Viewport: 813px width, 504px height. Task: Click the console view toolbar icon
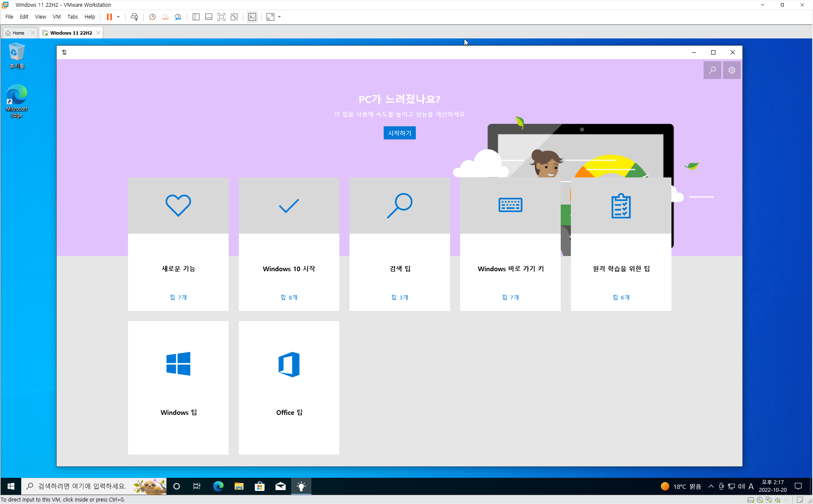click(x=252, y=17)
